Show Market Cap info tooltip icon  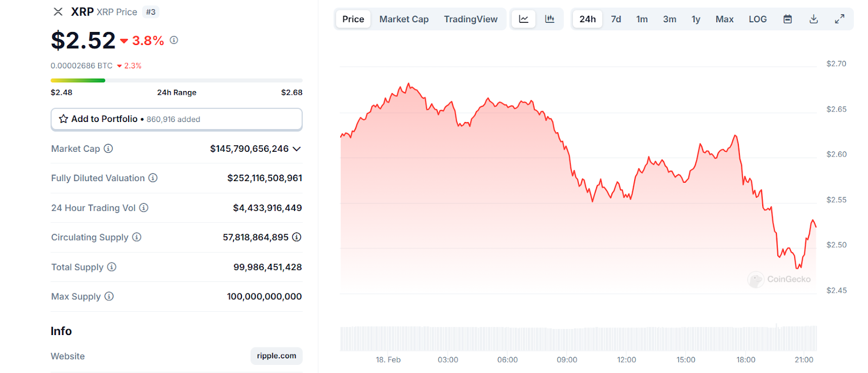click(108, 149)
